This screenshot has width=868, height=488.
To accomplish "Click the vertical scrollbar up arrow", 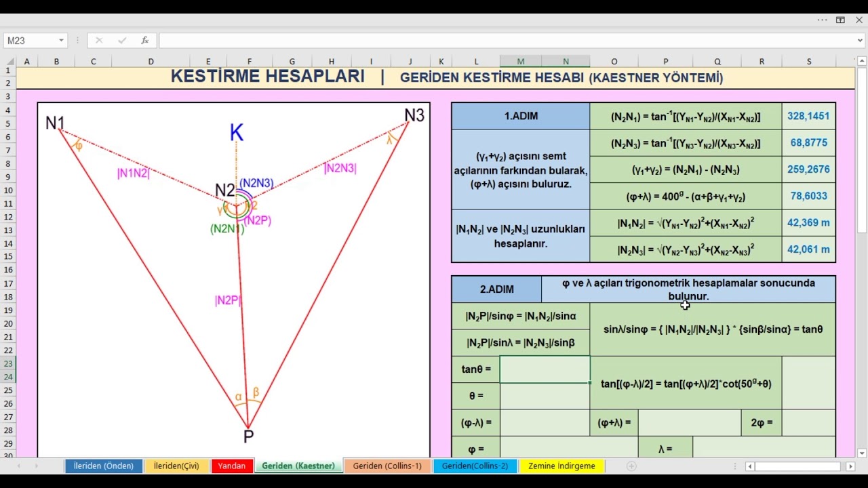I will pos(862,61).
